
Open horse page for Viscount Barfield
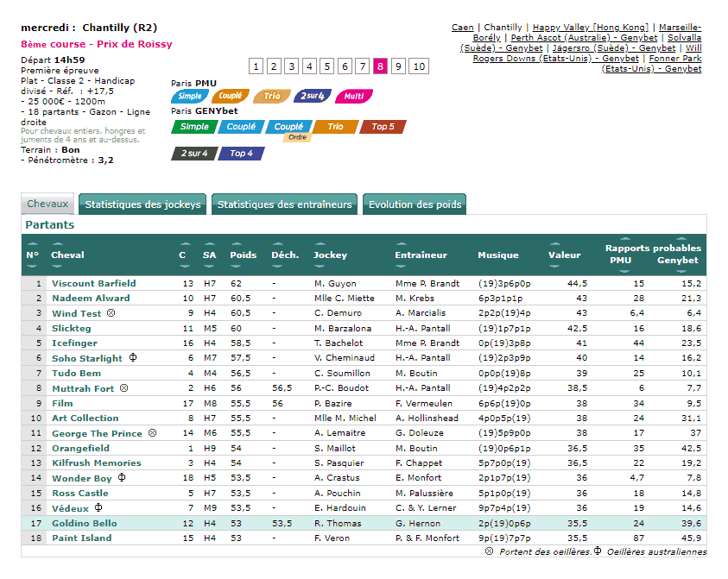(93, 283)
